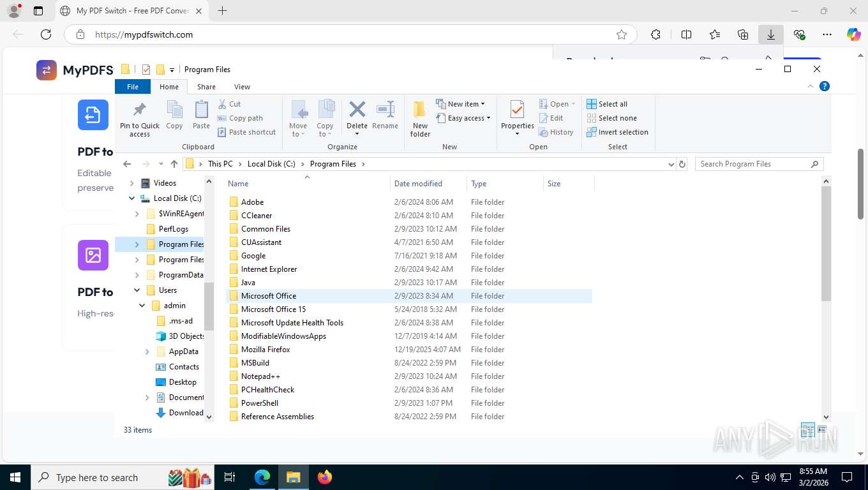
Task: Open the Easy access dropdown
Action: 463,118
